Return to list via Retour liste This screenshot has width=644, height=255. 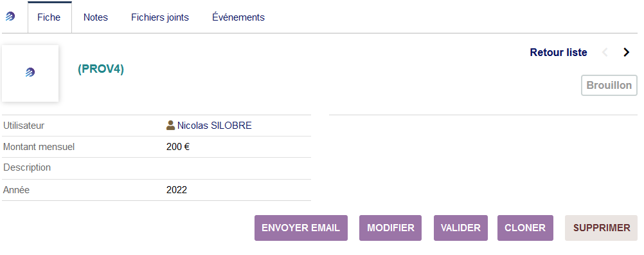point(558,53)
